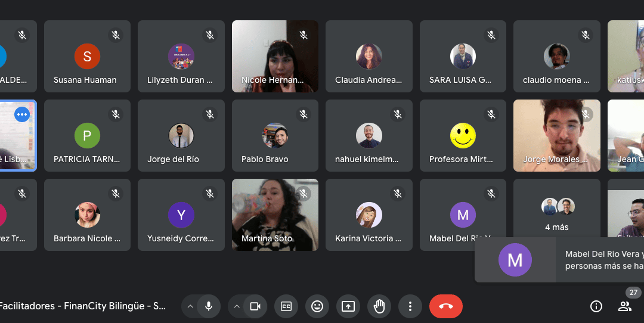Select Nicole Hernan... video tile
This screenshot has height=323, width=644.
[275, 56]
